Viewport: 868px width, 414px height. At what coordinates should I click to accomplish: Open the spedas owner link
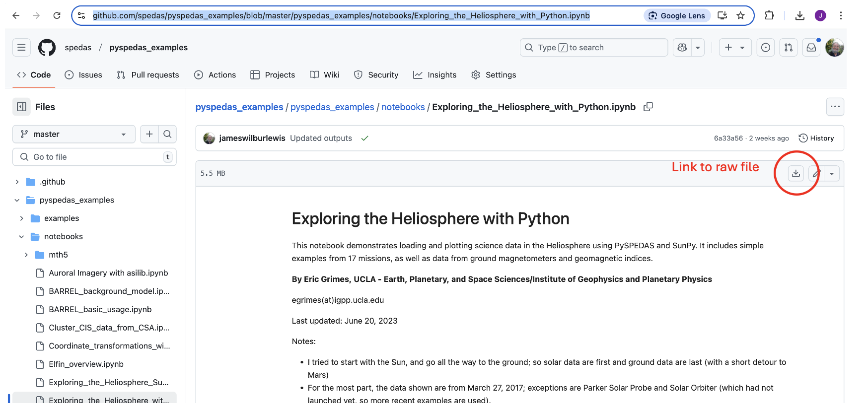(78, 47)
